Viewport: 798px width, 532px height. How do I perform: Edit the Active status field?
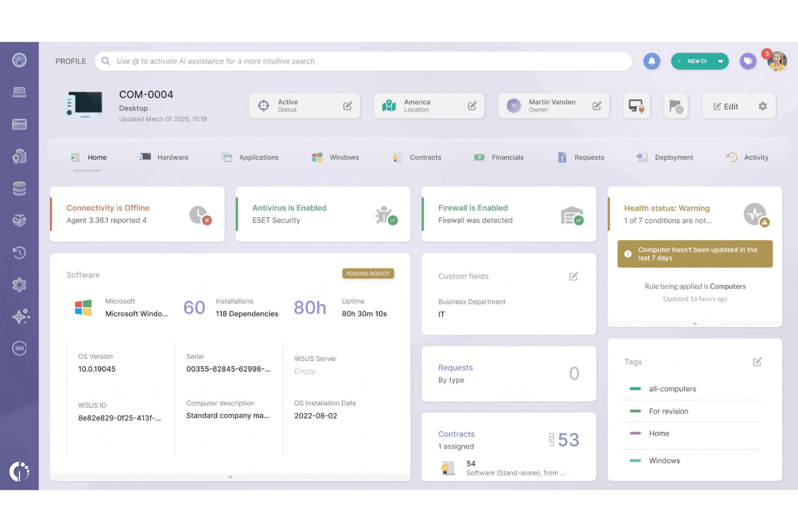[348, 106]
